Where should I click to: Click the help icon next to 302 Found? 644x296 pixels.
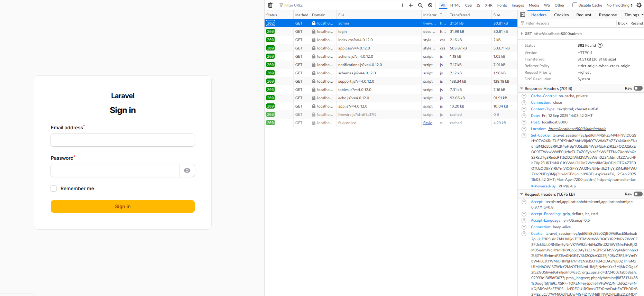pyautogui.click(x=600, y=45)
